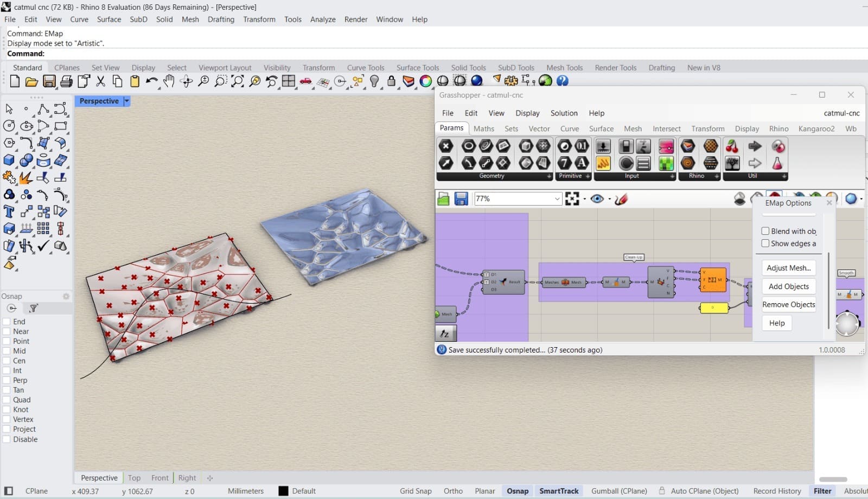Viewport: 868px width, 499px height.
Task: Click the Grasshopper Point parameter icon
Action: click(446, 146)
